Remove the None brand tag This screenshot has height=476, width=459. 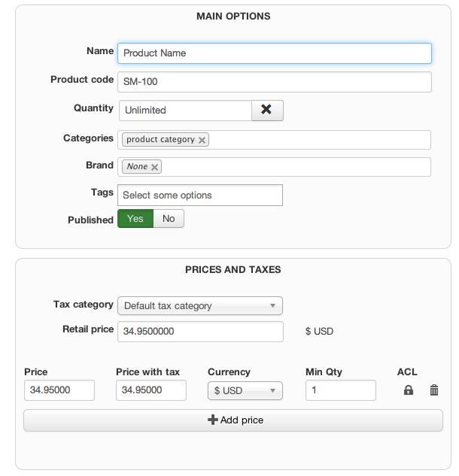(x=154, y=167)
